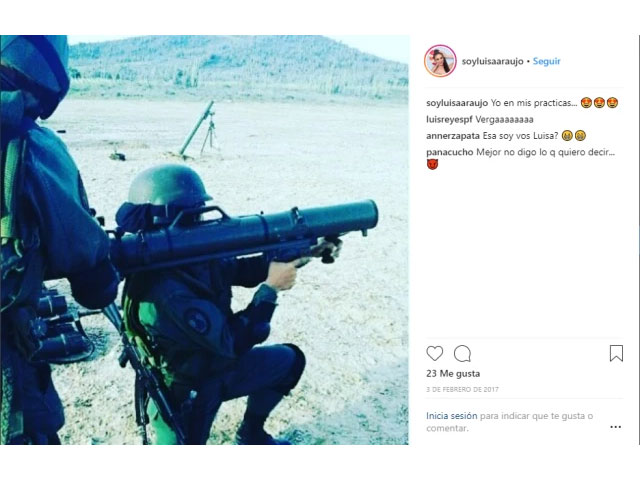Viewport: 640px width, 480px height.
Task: Visit luisreyespf commenter profile
Action: (x=449, y=120)
